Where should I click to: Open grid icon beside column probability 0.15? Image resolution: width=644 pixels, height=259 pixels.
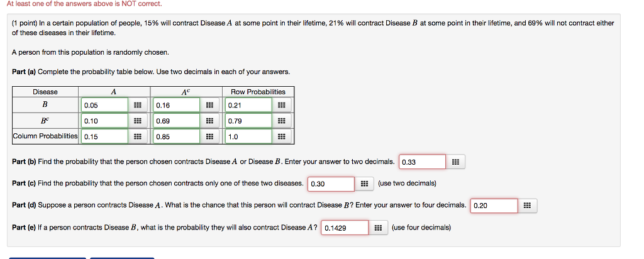[x=136, y=136]
